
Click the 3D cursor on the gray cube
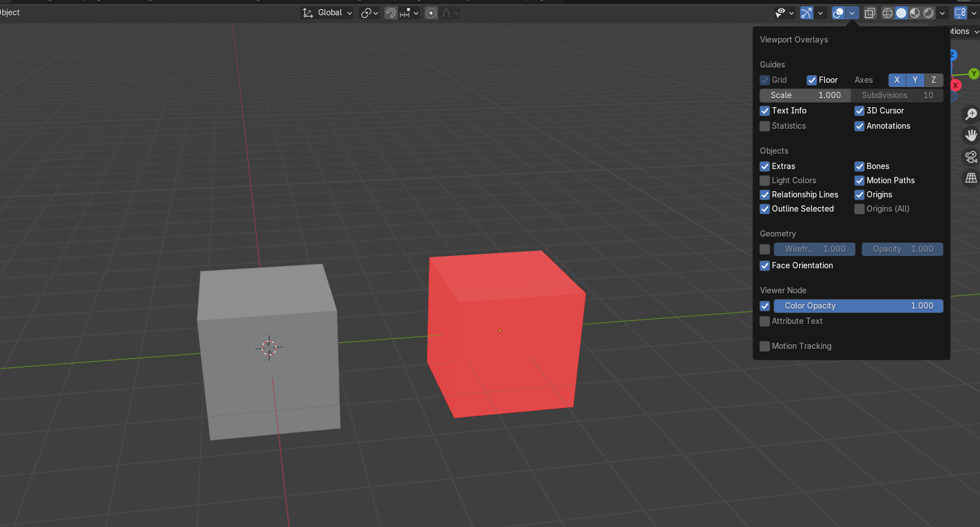coord(269,348)
